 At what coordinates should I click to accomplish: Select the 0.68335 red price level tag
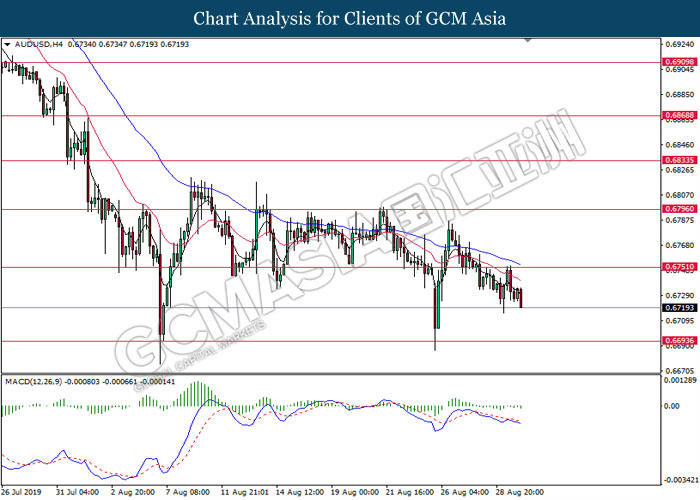click(678, 160)
